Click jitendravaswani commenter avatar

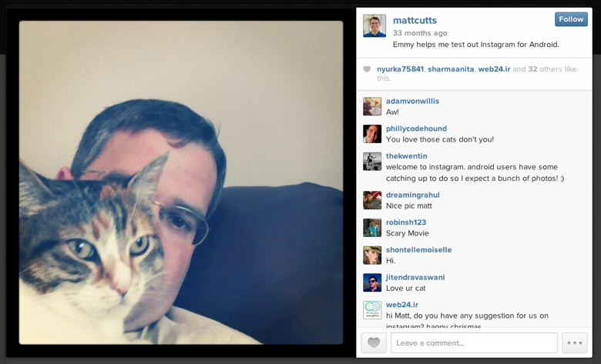click(x=372, y=282)
